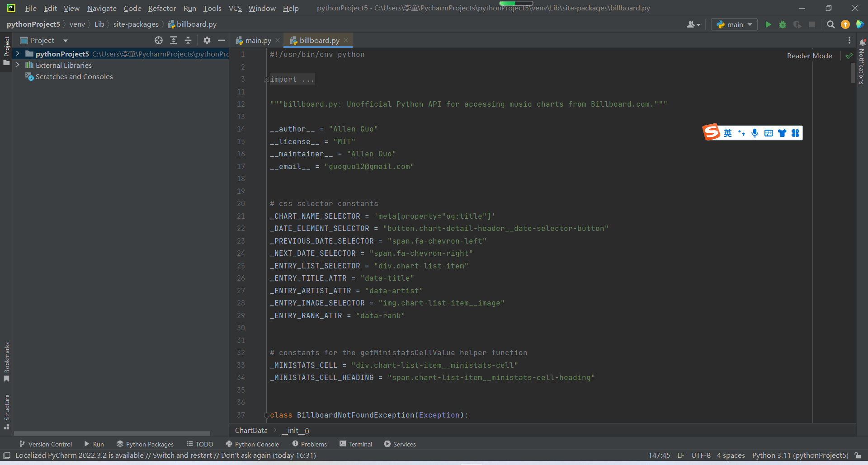Click Expand All in Project panel
The width and height of the screenshot is (868, 465).
(x=174, y=40)
